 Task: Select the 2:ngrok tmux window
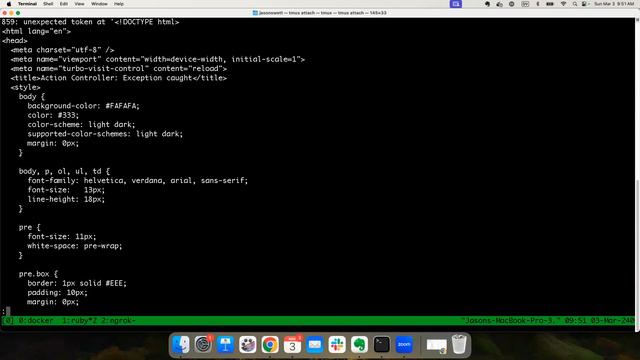(118, 321)
